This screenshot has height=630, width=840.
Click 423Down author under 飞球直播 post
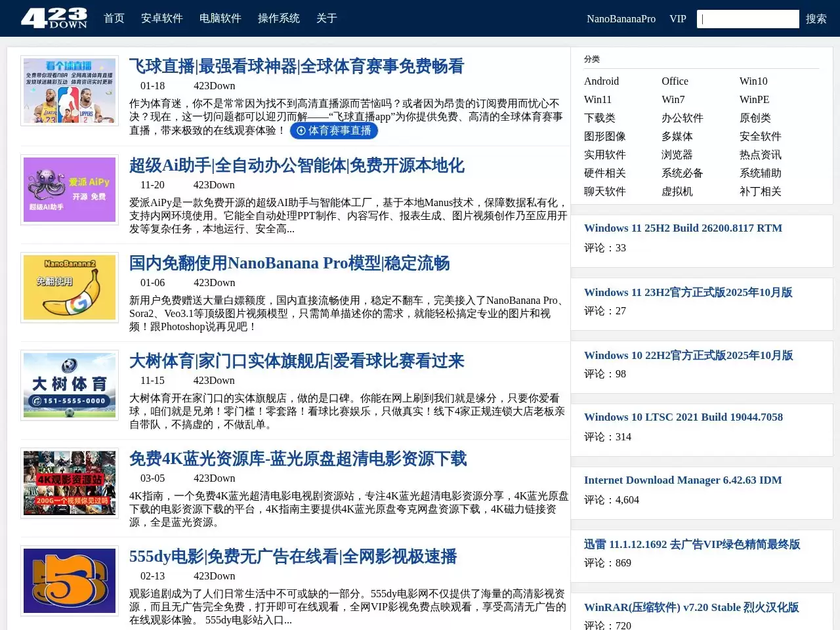214,86
